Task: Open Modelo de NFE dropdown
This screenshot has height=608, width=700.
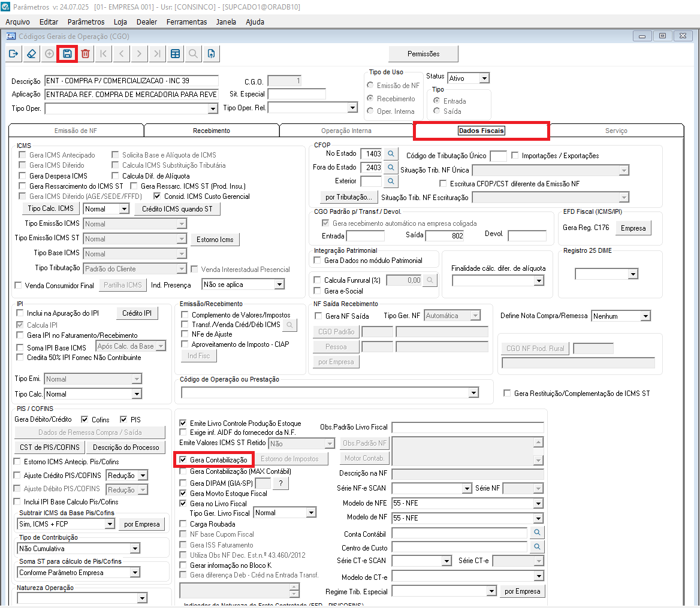Action: [538, 503]
